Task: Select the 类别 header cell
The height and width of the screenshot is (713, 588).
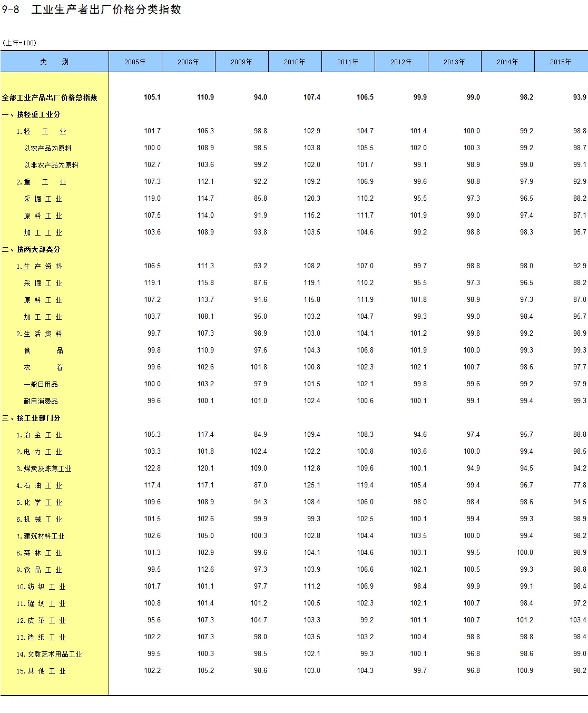Action: (x=54, y=62)
